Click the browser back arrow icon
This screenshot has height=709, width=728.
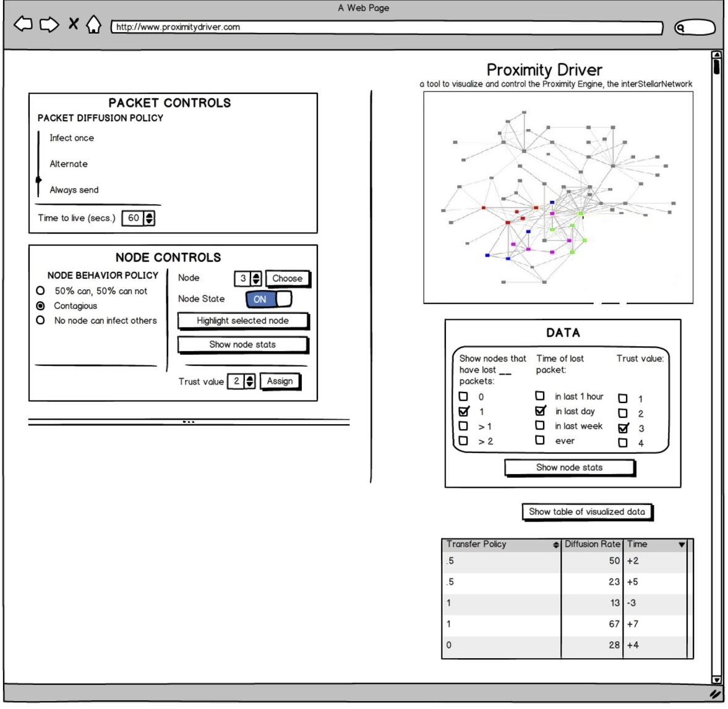point(24,24)
